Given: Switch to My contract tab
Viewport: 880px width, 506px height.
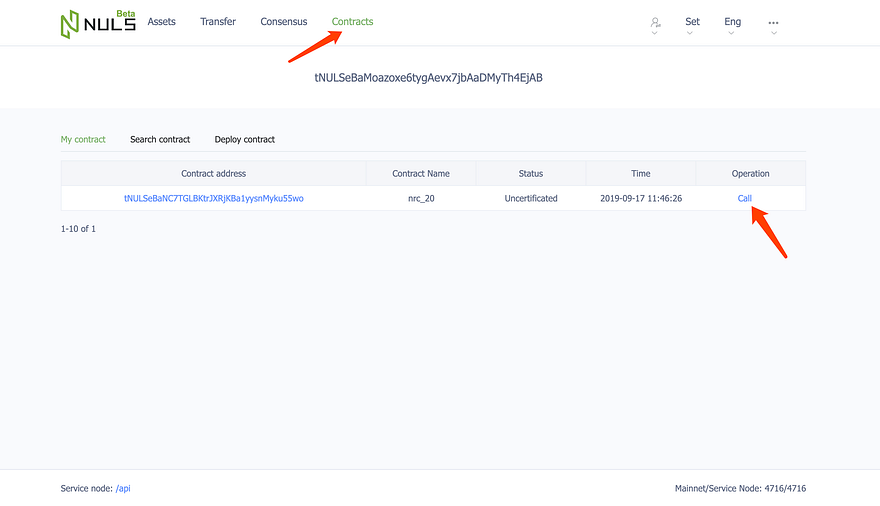Looking at the screenshot, I should pyautogui.click(x=83, y=140).
